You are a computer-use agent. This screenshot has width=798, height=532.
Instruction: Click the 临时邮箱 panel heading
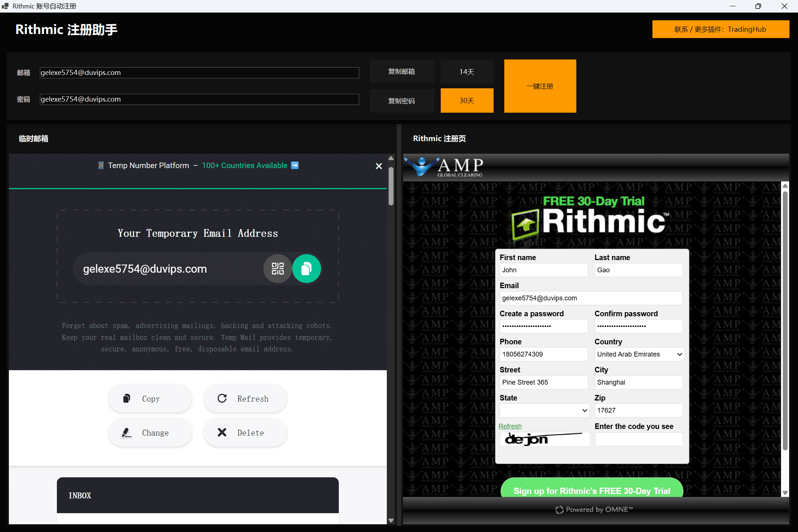[34, 139]
